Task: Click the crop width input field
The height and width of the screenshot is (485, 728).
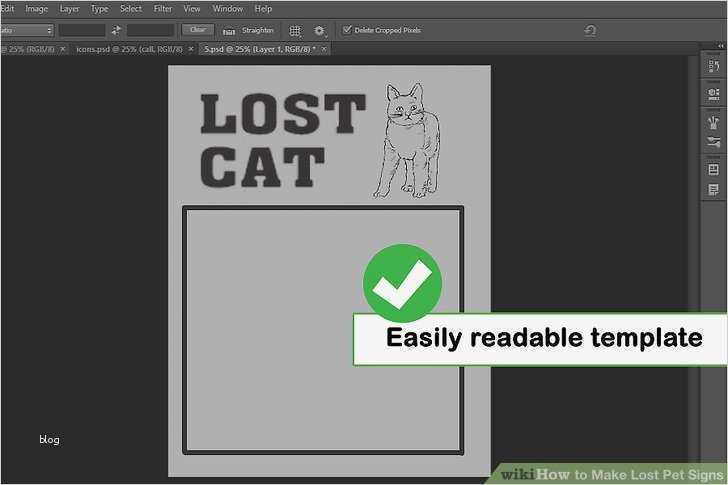Action: (x=82, y=30)
